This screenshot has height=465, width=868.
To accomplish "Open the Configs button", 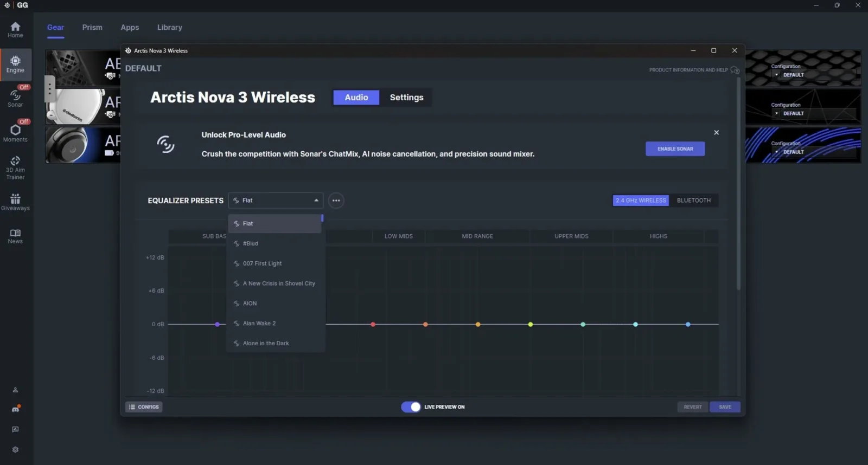I will point(144,407).
